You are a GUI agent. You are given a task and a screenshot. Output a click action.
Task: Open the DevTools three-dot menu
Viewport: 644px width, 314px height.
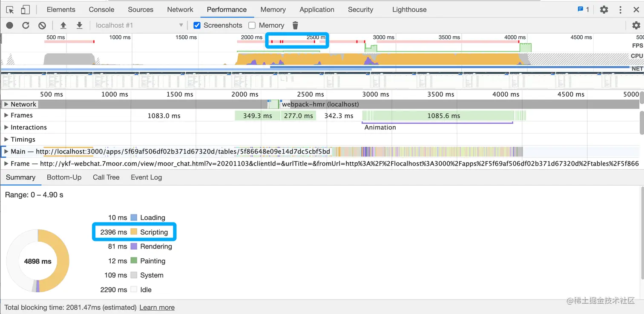click(620, 9)
